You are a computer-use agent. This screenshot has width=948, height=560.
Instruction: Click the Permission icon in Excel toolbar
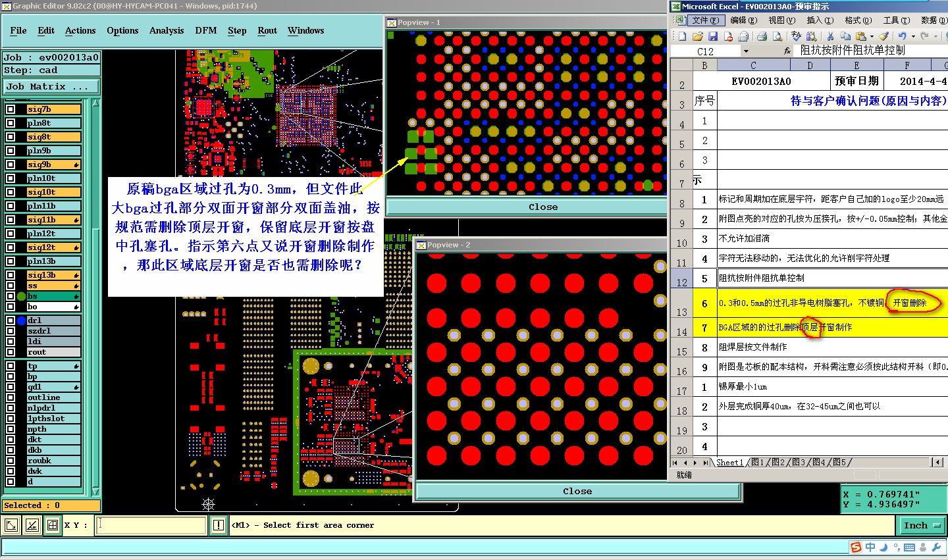point(728,36)
